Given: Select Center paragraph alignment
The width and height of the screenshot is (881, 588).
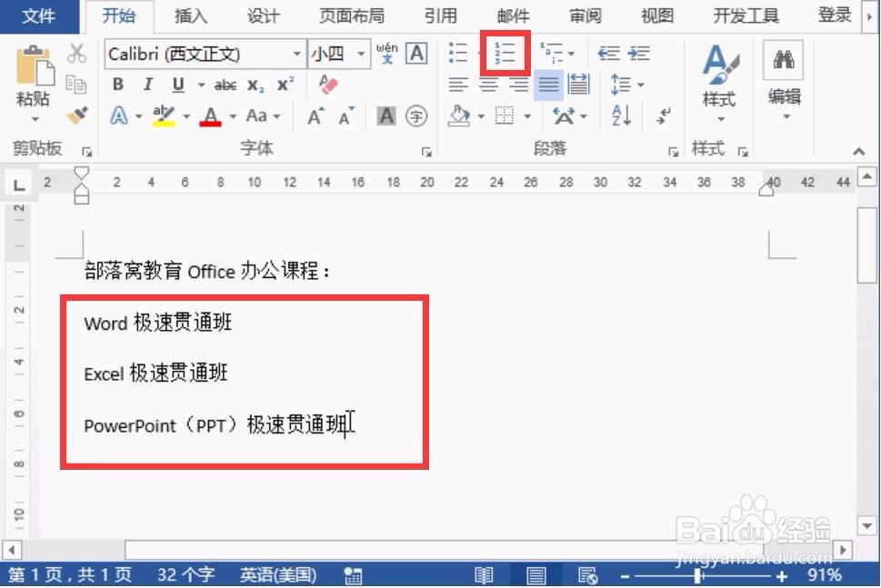Looking at the screenshot, I should click(x=488, y=85).
